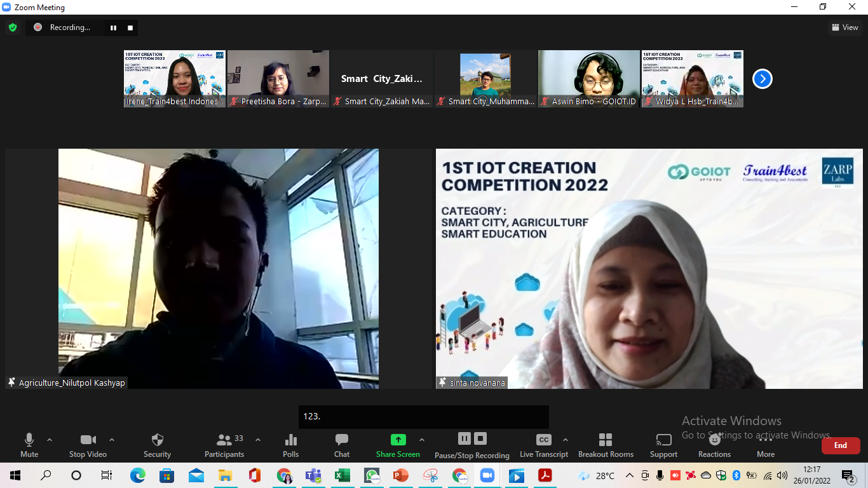Image resolution: width=868 pixels, height=488 pixels.
Task: Open the Participants list
Action: 224,445
